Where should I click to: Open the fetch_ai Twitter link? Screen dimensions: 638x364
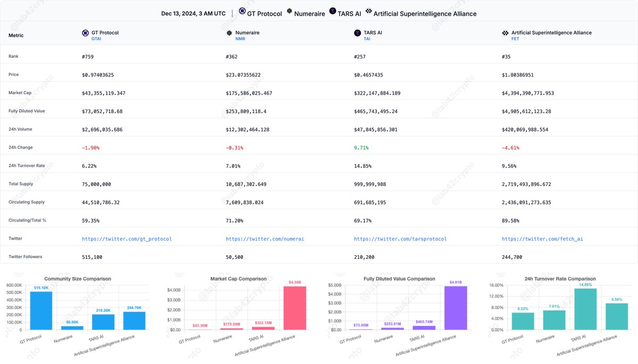[542, 239]
